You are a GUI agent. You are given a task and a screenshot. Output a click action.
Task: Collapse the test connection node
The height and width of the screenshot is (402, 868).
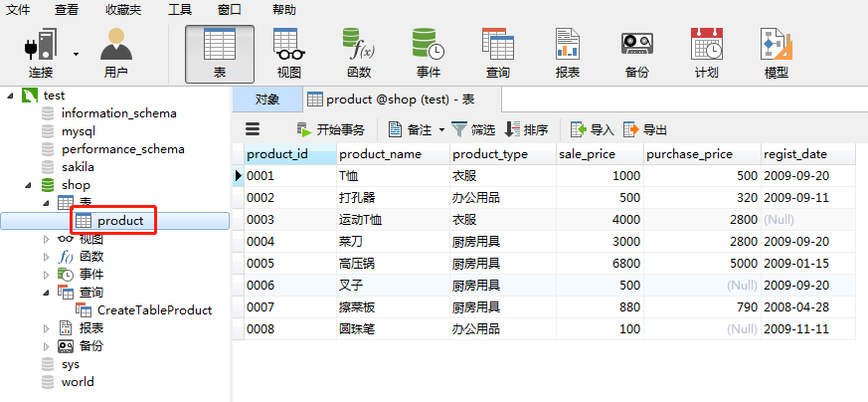click(x=11, y=96)
